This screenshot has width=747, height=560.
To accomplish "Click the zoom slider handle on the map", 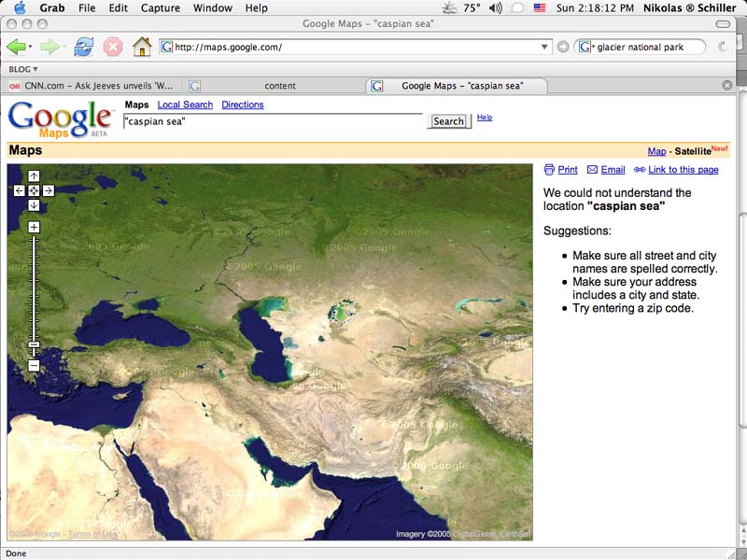I will 34,344.
